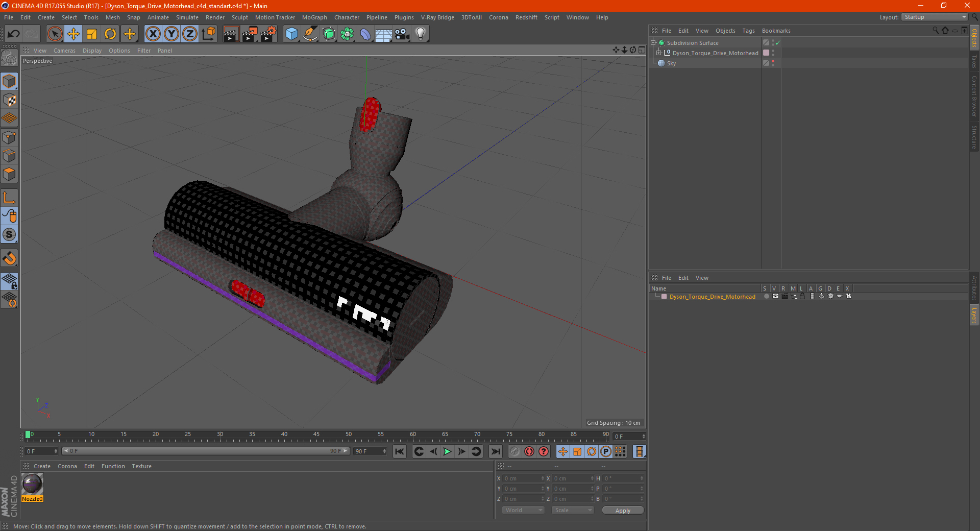Click Bookmarks in Objects manager
The height and width of the screenshot is (531, 980).
click(x=776, y=31)
